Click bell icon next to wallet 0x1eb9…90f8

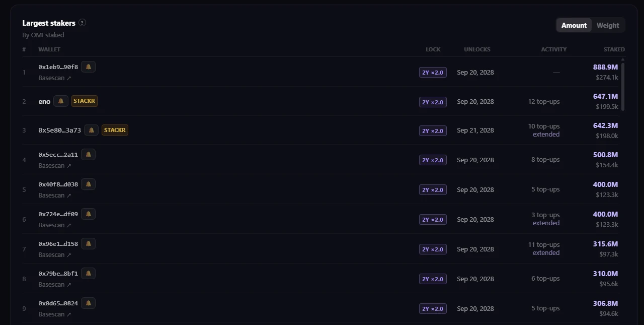tap(88, 67)
